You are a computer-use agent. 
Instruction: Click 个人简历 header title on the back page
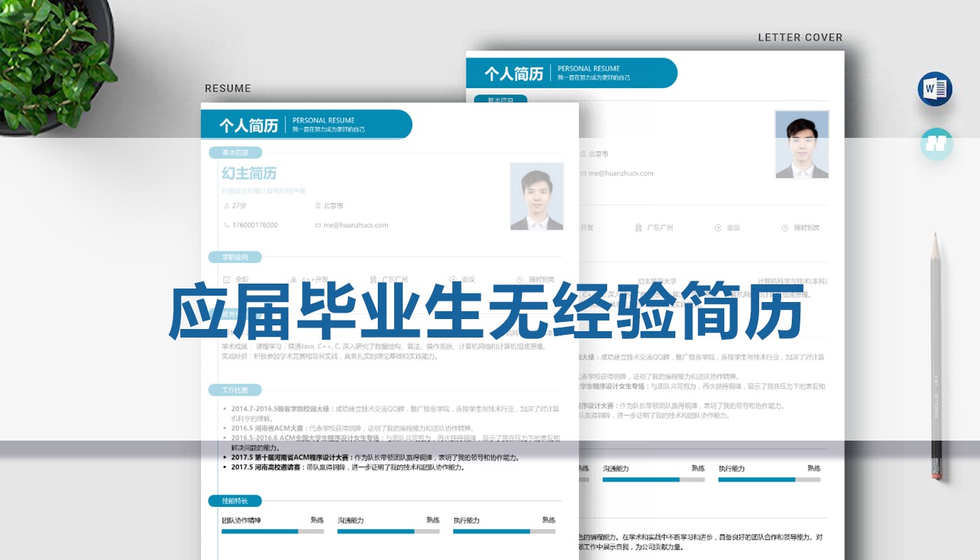click(x=514, y=74)
